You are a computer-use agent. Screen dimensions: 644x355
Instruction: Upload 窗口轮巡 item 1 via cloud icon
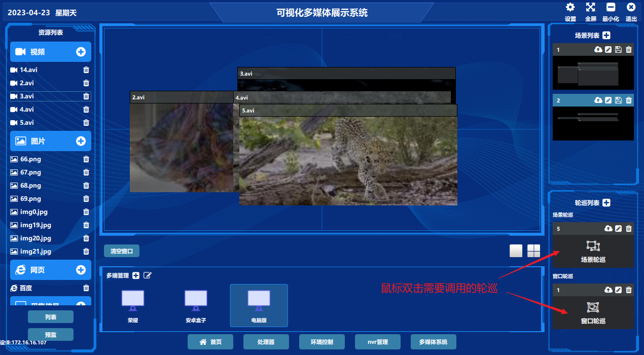pyautogui.click(x=609, y=290)
